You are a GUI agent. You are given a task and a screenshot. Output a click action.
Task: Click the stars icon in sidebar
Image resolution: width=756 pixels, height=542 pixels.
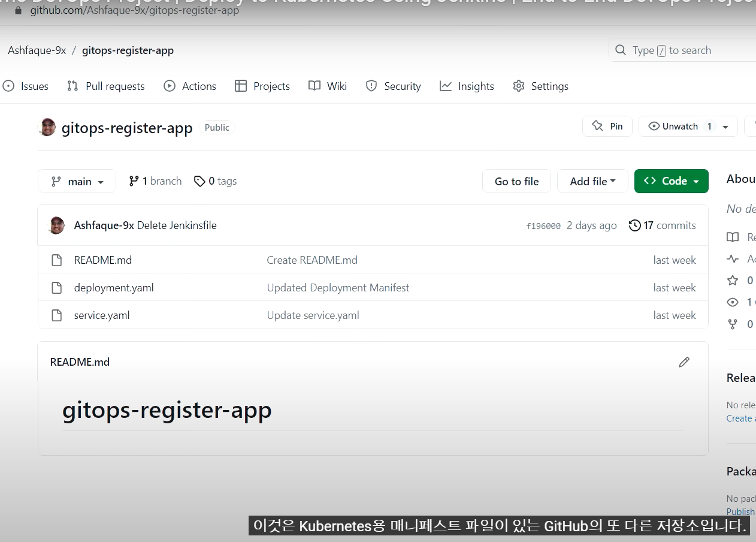click(x=733, y=281)
